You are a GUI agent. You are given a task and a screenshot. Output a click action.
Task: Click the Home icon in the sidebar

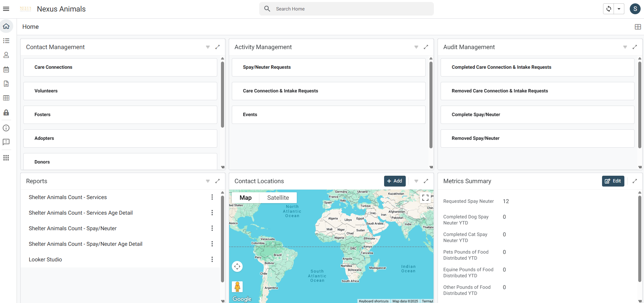pos(6,26)
